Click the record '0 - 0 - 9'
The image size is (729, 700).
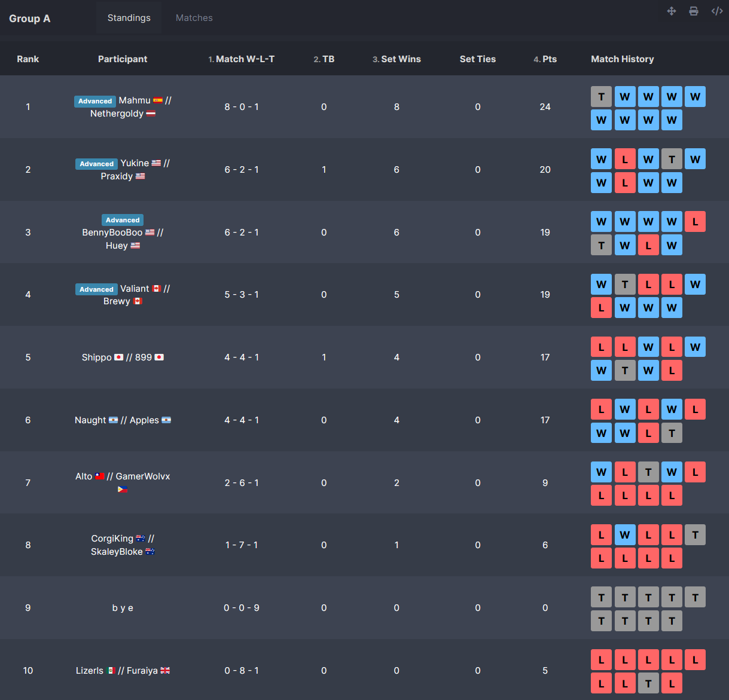[x=242, y=608]
